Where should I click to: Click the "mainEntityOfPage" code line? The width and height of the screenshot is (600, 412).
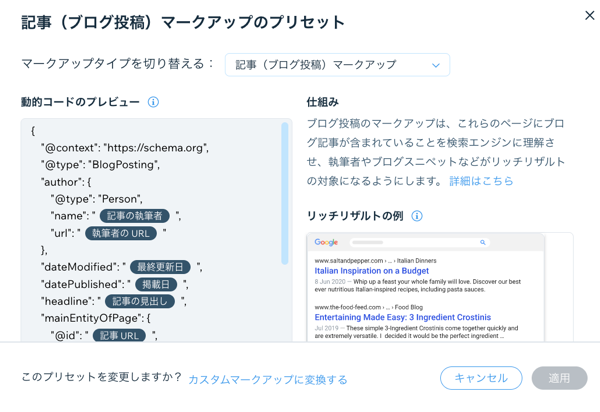pos(96,318)
